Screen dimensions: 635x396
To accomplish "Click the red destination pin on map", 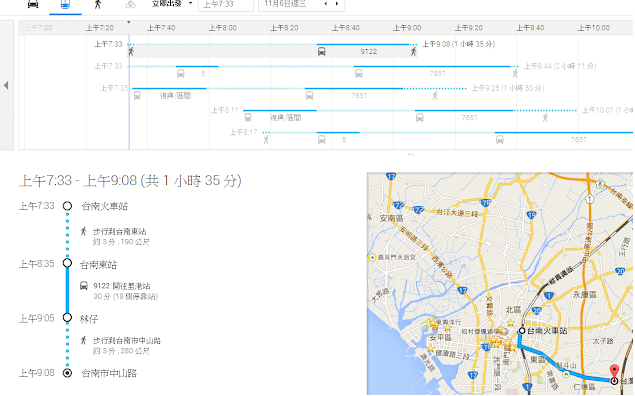I will [614, 371].
